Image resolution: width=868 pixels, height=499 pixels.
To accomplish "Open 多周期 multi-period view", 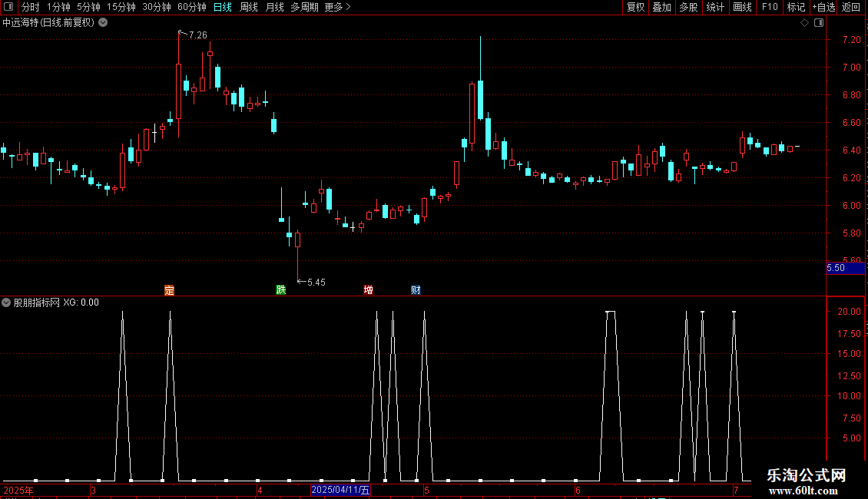I will point(304,7).
